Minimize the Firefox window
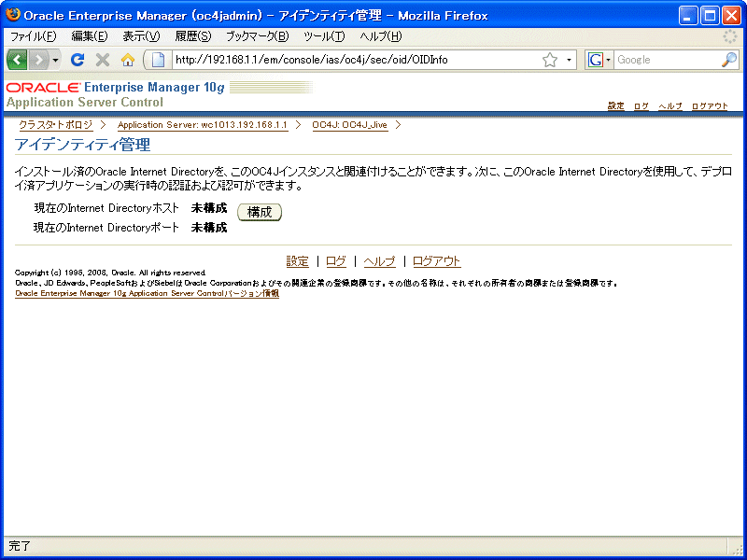Screen dimensions: 747x560 [x=688, y=16]
